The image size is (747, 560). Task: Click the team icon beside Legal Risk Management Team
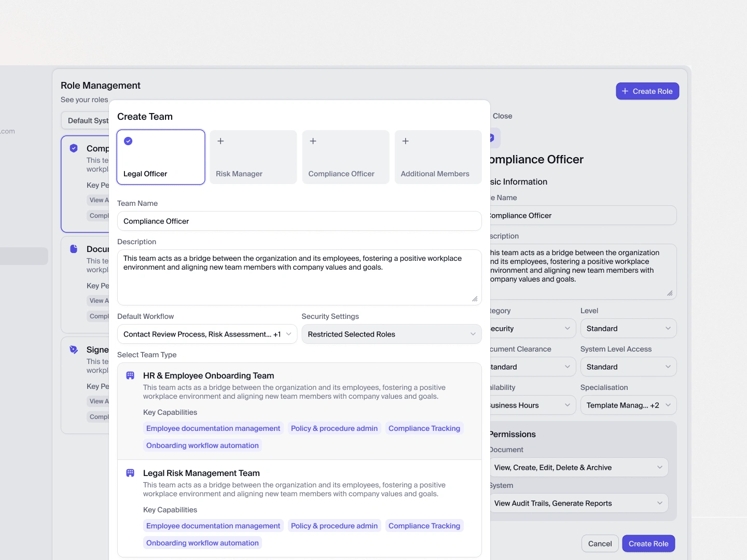tap(130, 473)
